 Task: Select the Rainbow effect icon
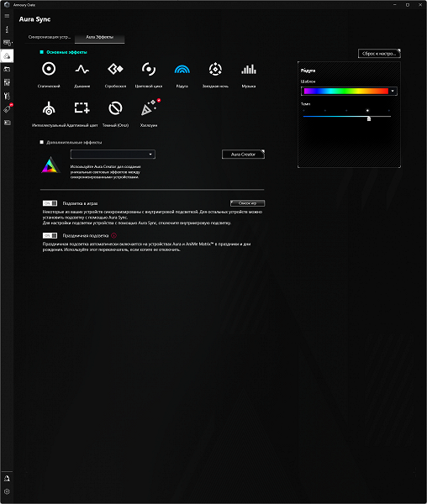pyautogui.click(x=182, y=69)
